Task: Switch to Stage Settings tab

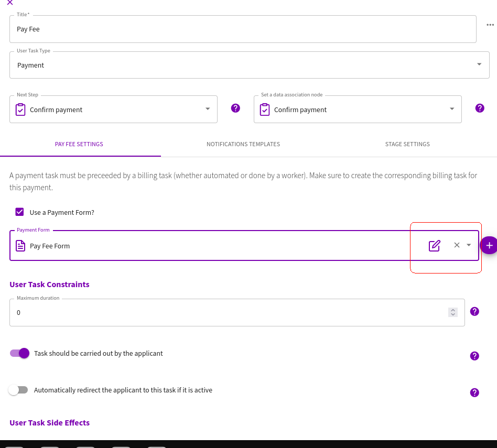Action: click(407, 144)
